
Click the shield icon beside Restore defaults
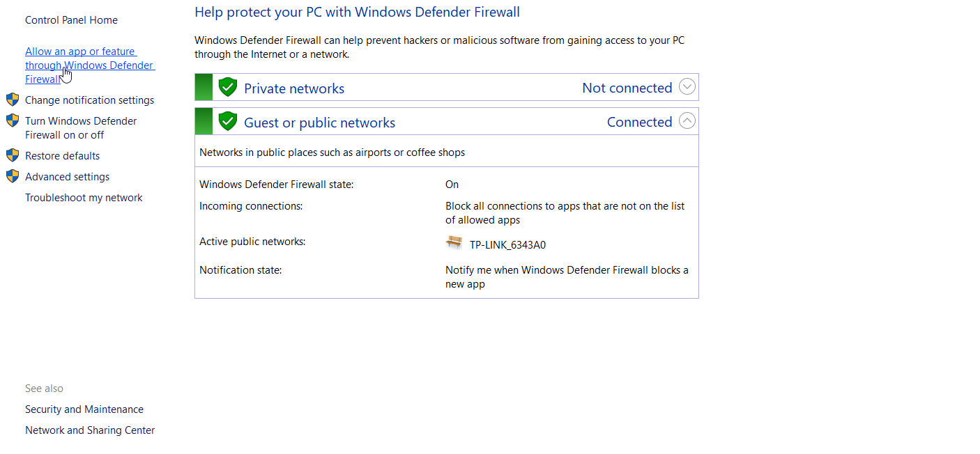point(13,155)
